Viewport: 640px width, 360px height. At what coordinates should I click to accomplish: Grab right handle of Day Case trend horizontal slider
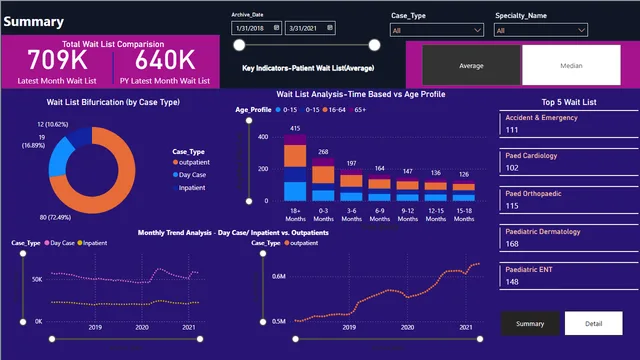tap(200, 339)
